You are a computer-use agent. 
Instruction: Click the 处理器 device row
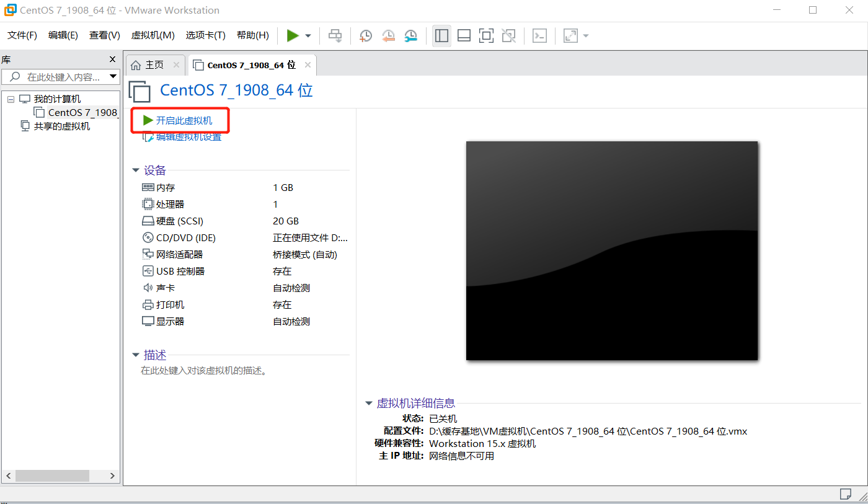pyautogui.click(x=245, y=205)
